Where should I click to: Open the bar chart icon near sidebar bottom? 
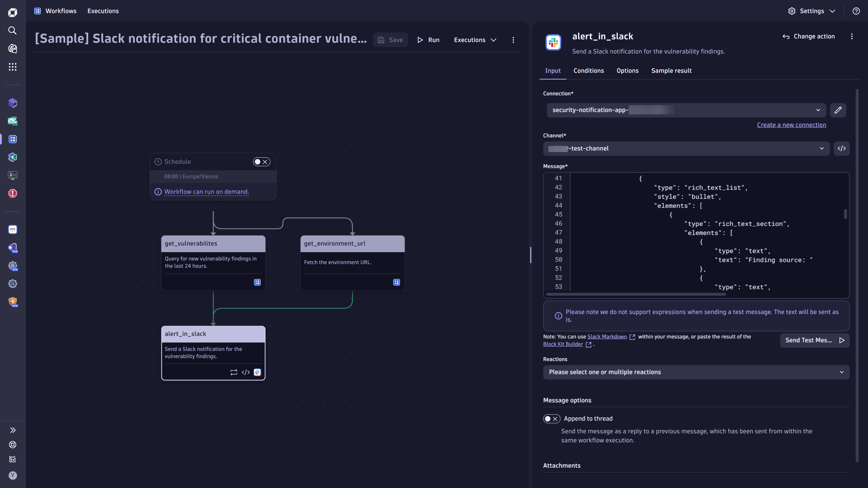pyautogui.click(x=12, y=459)
